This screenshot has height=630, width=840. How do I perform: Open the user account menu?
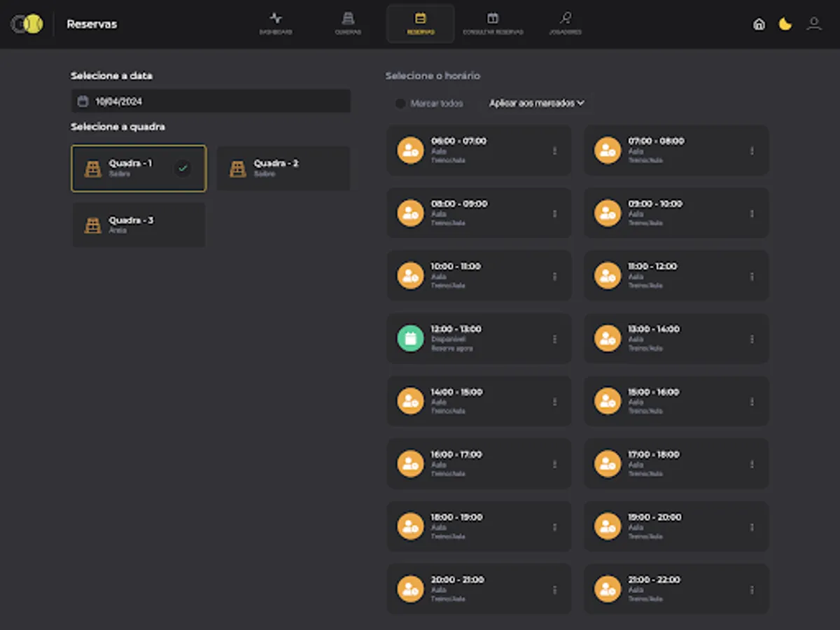click(814, 24)
